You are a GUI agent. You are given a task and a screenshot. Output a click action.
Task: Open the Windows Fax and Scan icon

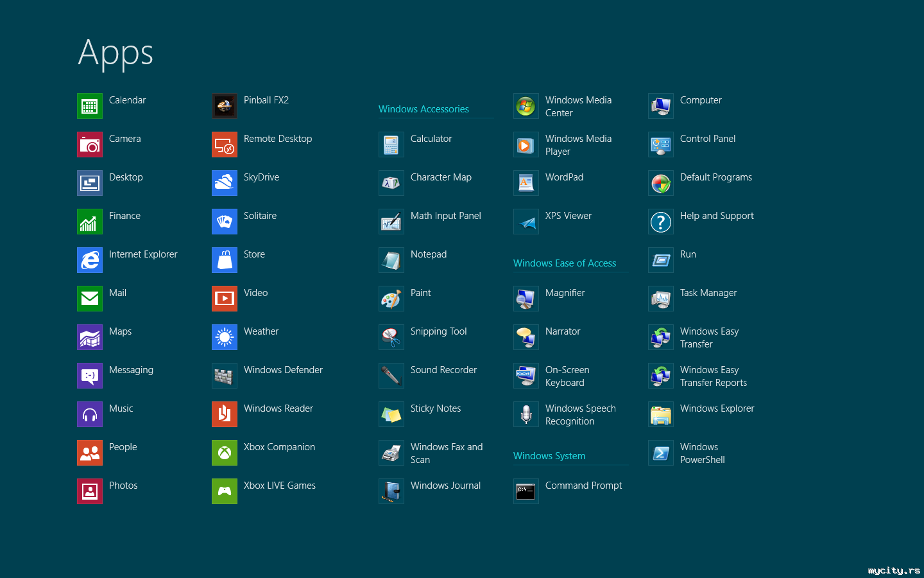coord(391,453)
